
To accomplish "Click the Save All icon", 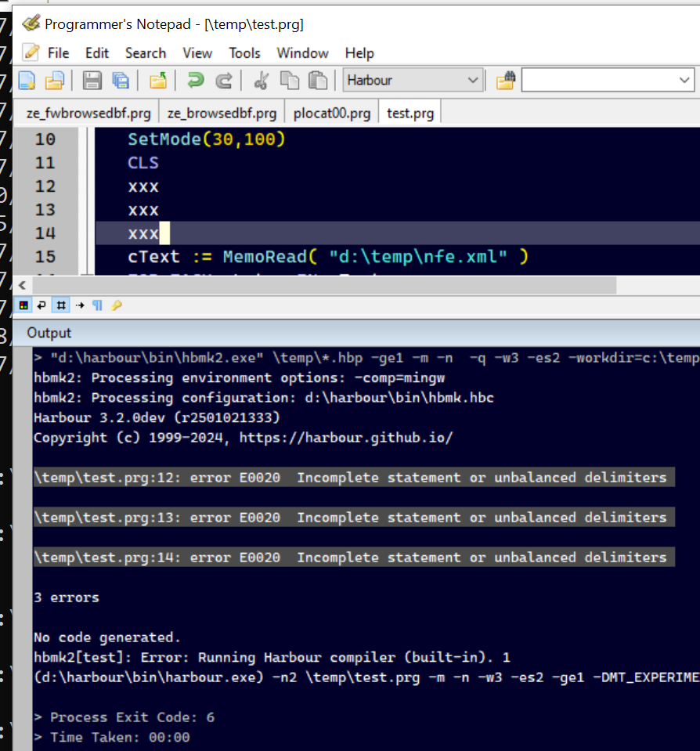I will click(x=120, y=80).
